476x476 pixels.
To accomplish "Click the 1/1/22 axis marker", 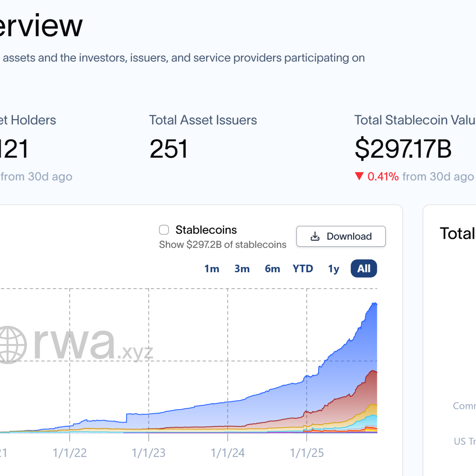I will tap(70, 453).
